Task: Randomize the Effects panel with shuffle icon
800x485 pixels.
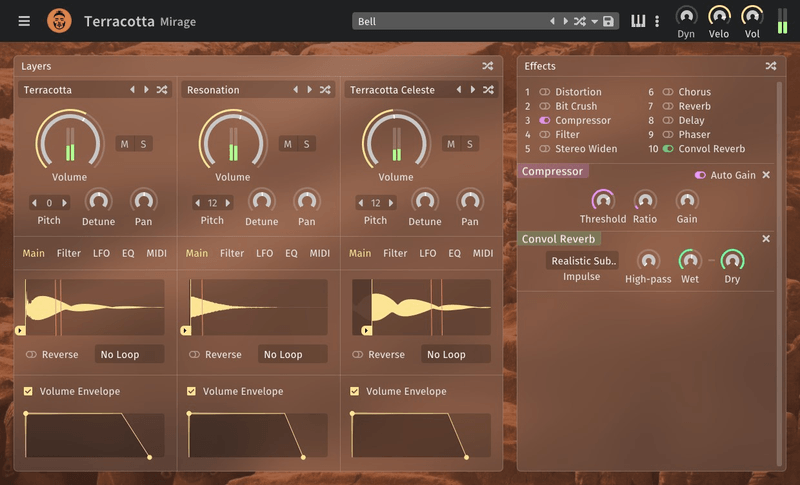Action: point(771,66)
